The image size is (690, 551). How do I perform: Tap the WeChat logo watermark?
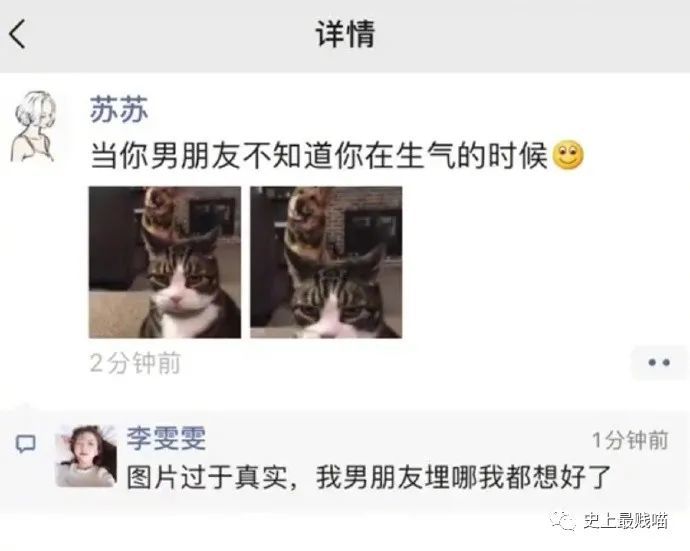tap(562, 521)
